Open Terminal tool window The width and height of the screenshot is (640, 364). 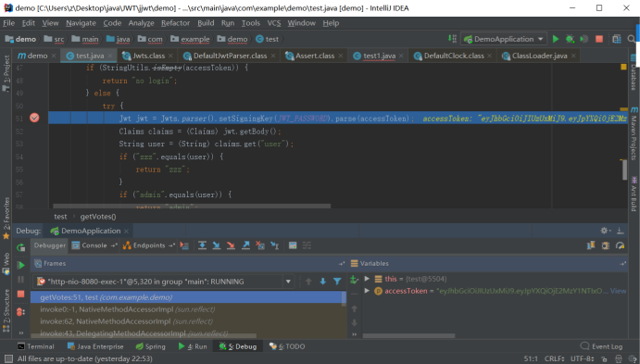[x=35, y=346]
